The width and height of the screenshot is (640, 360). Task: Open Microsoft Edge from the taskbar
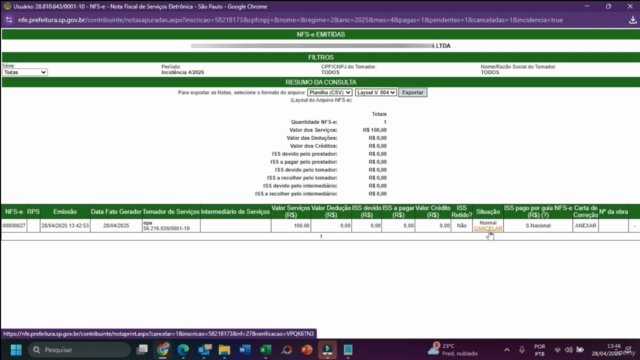(x=183, y=350)
